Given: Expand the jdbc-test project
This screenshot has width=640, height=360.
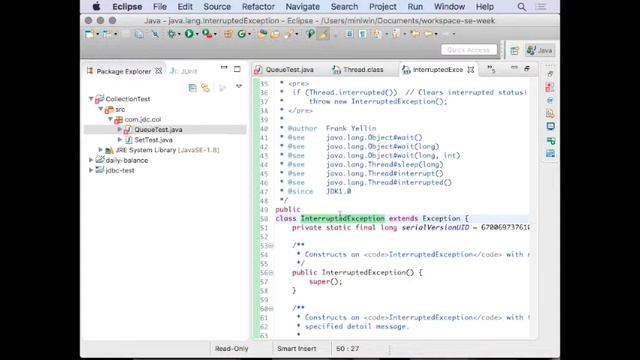Looking at the screenshot, I should [91, 170].
